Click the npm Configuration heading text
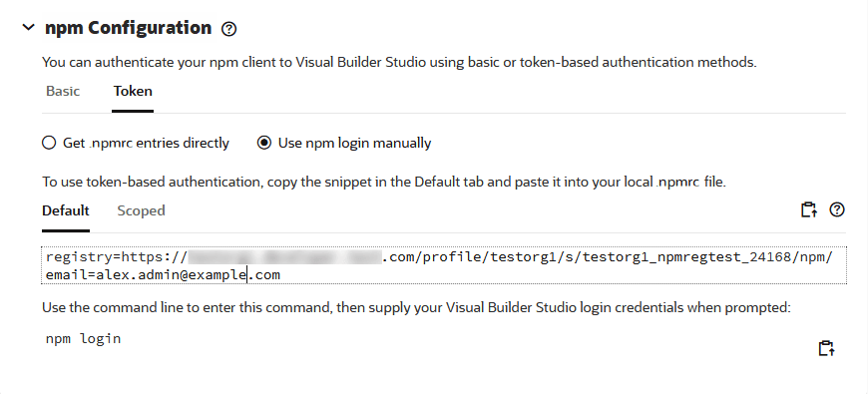Viewport: 868px width, 394px height. click(x=128, y=28)
